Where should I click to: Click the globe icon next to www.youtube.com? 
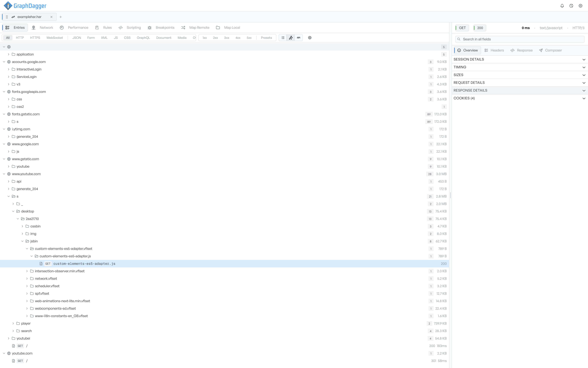point(9,174)
